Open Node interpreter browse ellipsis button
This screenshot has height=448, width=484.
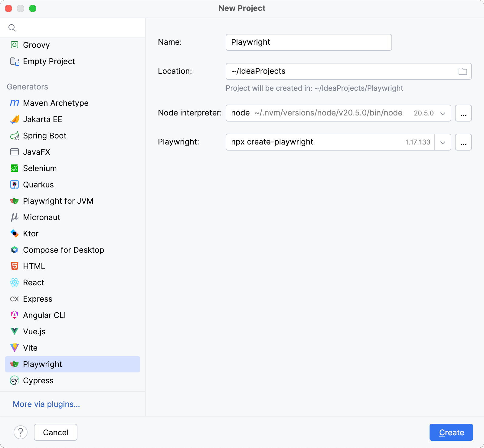(x=463, y=113)
